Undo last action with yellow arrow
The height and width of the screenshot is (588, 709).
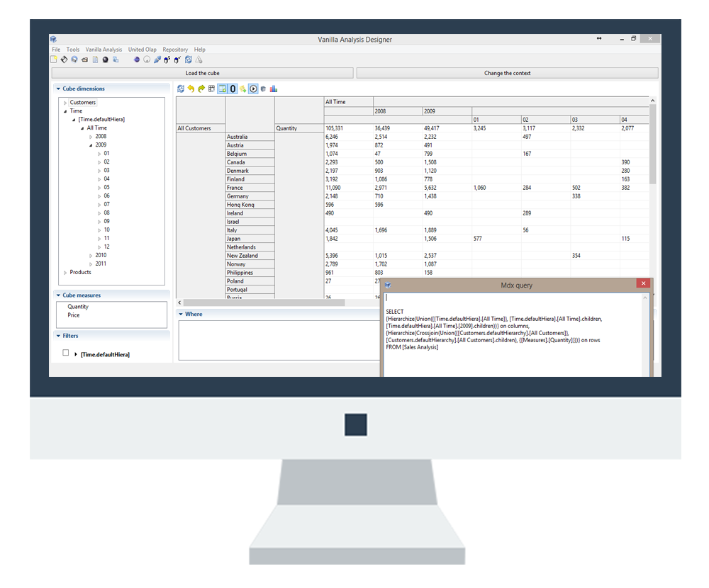(191, 89)
